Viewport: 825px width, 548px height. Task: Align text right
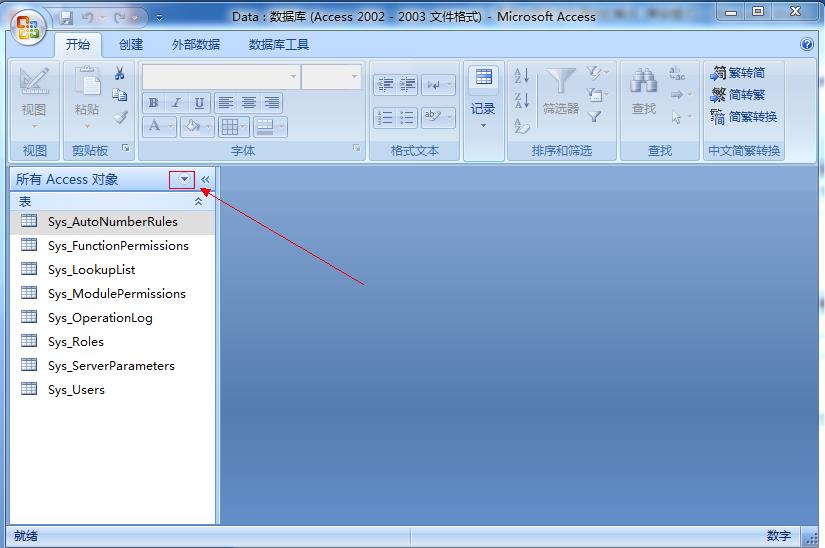(271, 103)
